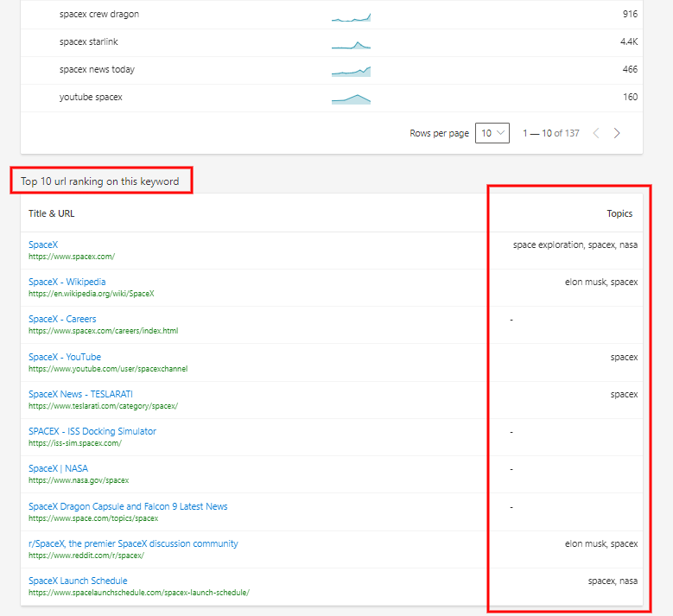Click 'space exploration, spacex, nasa' topics cell
The width and height of the screenshot is (673, 616).
point(575,245)
